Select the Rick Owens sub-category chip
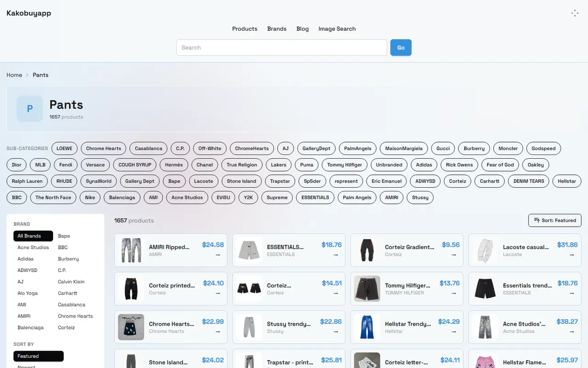The image size is (588, 368). pyautogui.click(x=459, y=165)
